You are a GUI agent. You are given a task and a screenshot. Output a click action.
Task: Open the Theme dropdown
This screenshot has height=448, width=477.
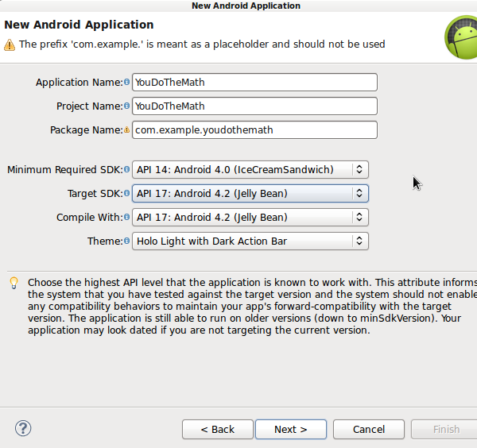pyautogui.click(x=250, y=241)
